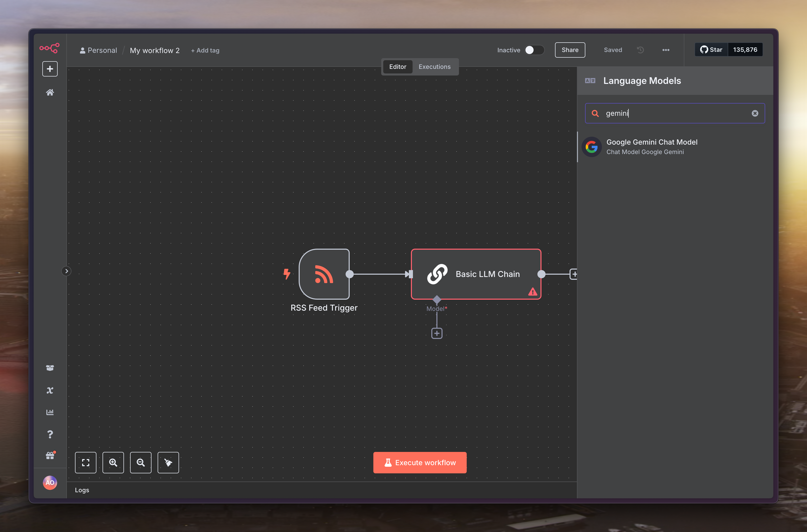Viewport: 807px width, 532px height.
Task: Switch to the Executions tab
Action: (x=434, y=67)
